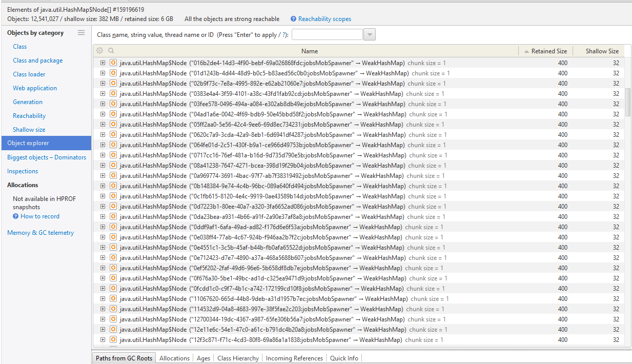
Task: Open the table settings gear menu
Action: [x=100, y=50]
